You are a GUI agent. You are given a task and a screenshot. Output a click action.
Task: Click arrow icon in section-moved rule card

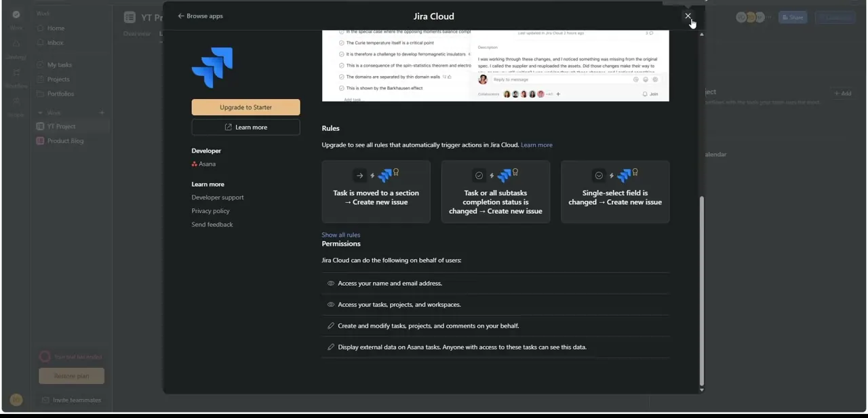point(360,176)
